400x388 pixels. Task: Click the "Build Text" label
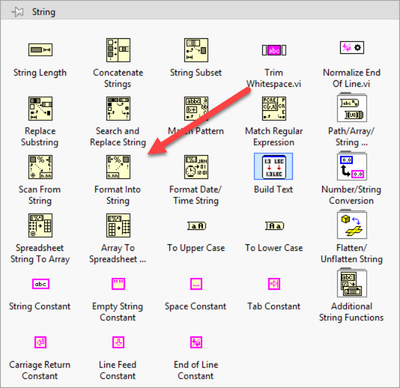pyautogui.click(x=273, y=189)
